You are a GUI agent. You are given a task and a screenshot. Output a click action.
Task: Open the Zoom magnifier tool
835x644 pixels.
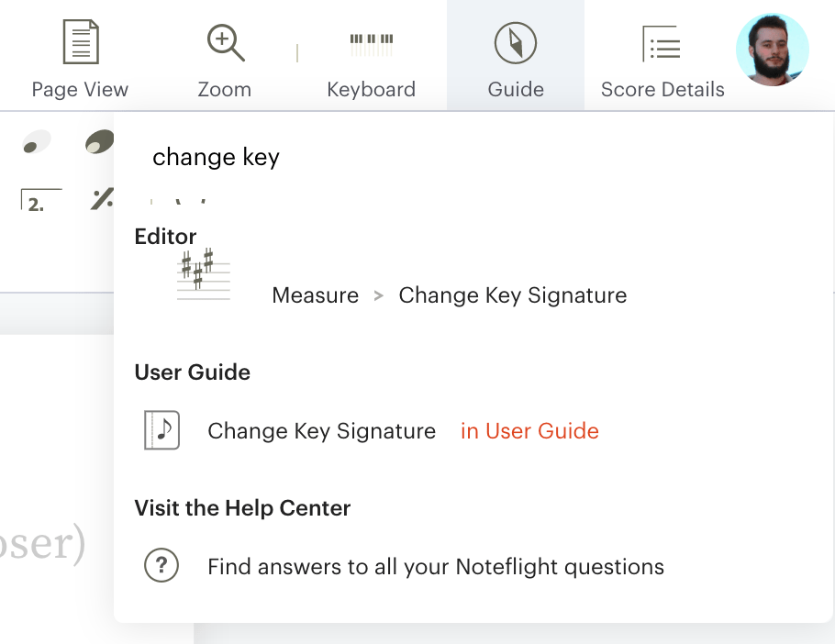coord(224,55)
